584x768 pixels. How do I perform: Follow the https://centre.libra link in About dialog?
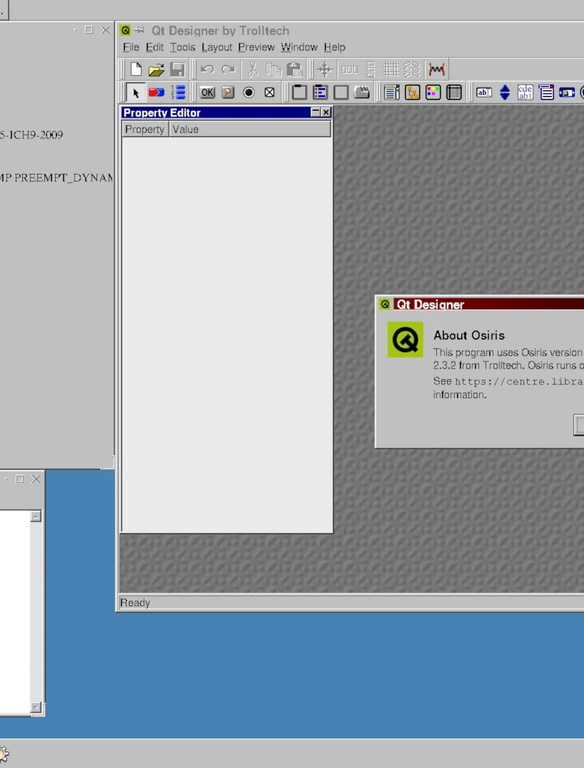pyautogui.click(x=519, y=382)
